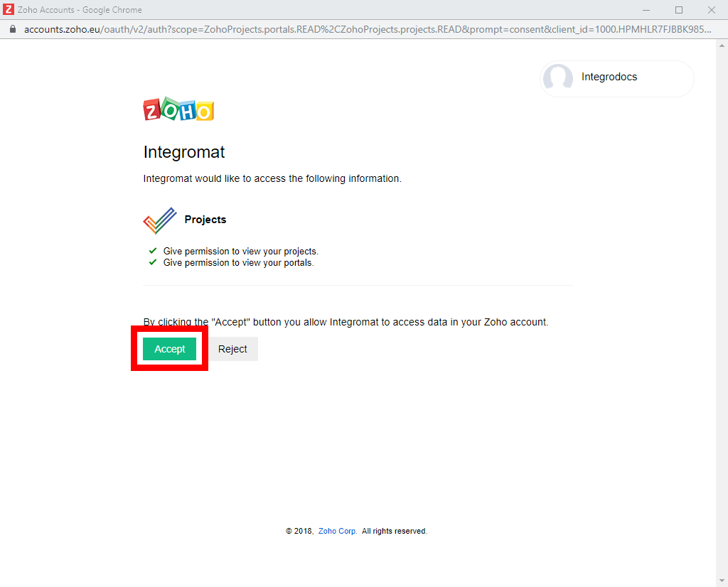Open the Integrodocs account pill
Screen dimensions: 728x587
tap(617, 78)
